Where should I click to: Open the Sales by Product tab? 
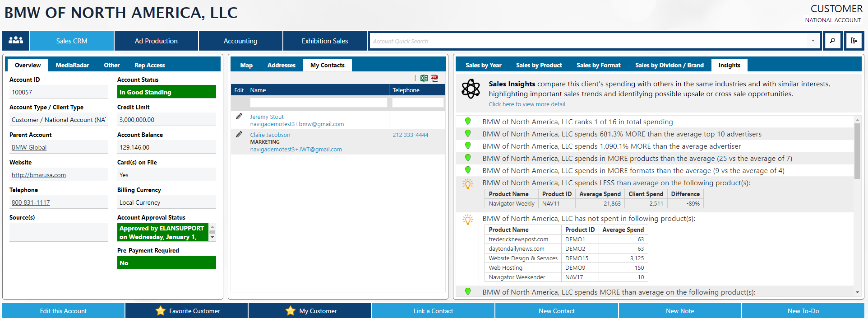click(539, 65)
